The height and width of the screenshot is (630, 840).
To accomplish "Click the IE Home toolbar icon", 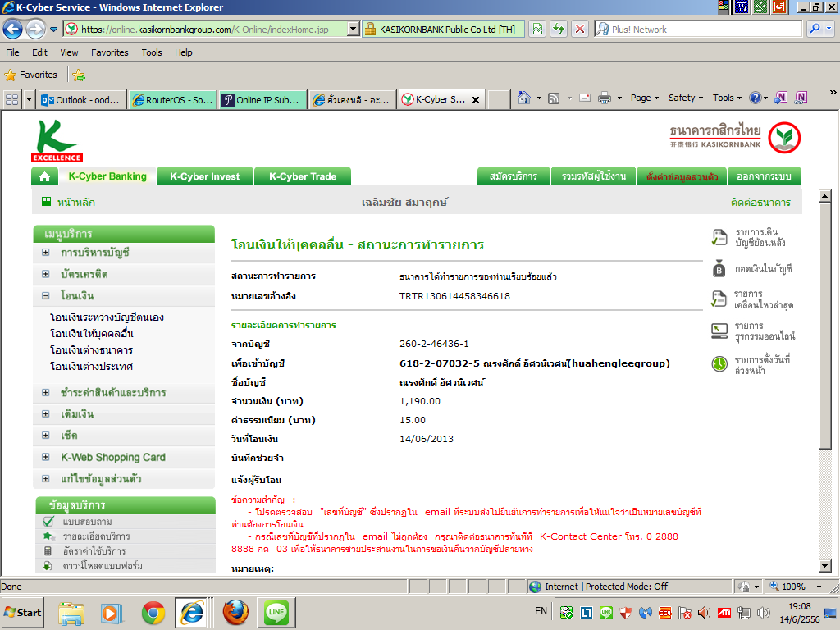I will pyautogui.click(x=524, y=98).
